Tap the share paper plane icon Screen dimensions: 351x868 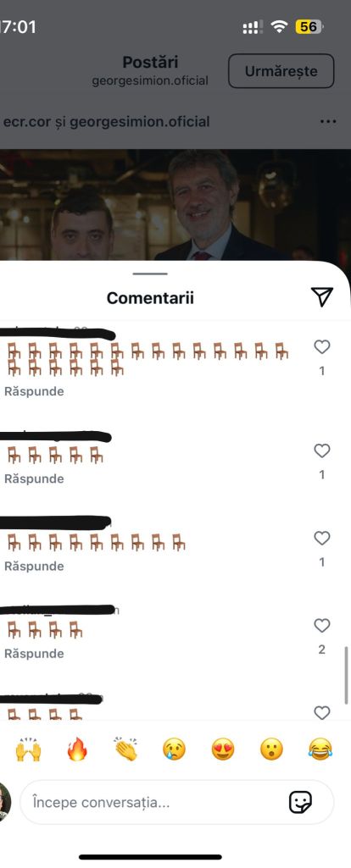(321, 297)
